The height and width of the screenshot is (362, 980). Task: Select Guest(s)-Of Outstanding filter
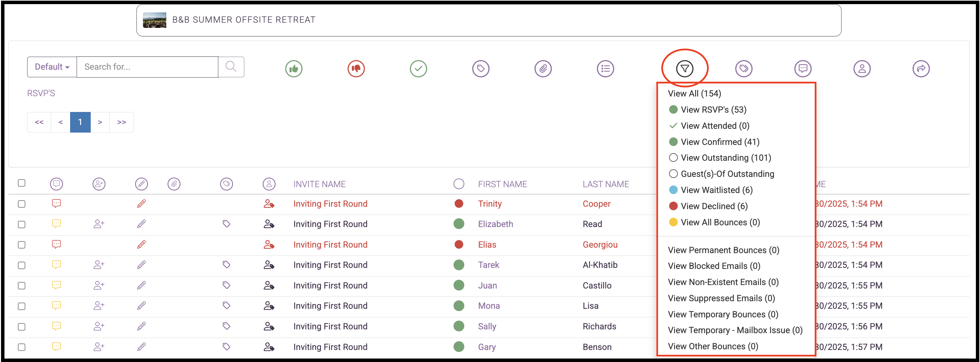pos(721,174)
